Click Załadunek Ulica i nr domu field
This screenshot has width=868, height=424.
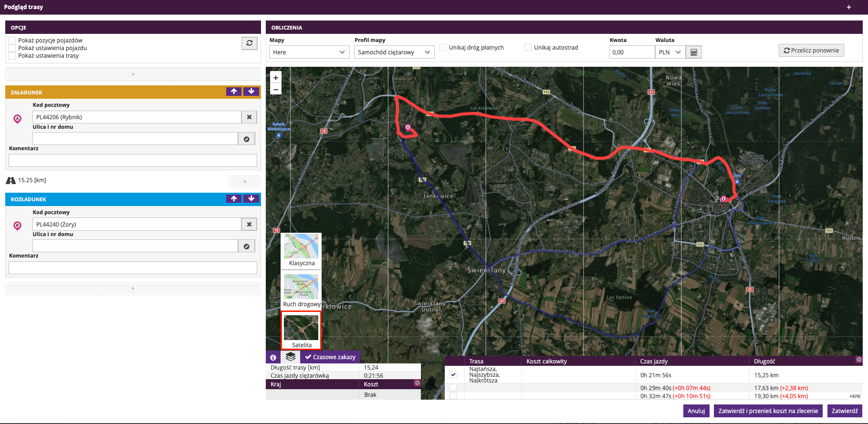(x=135, y=139)
